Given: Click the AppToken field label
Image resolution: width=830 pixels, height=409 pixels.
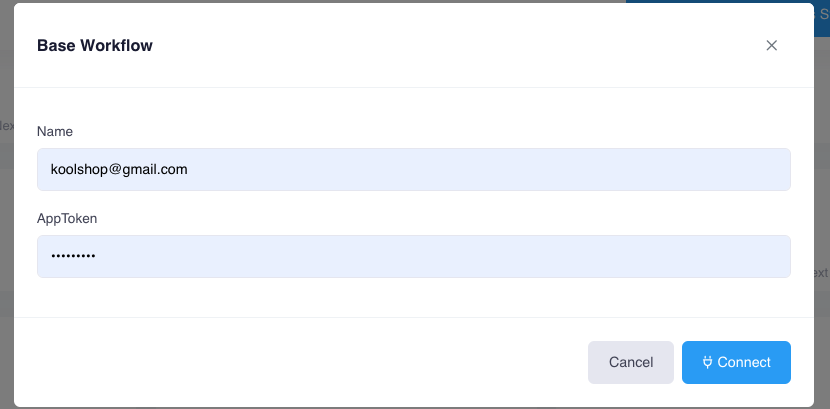Looking at the screenshot, I should (x=67, y=217).
